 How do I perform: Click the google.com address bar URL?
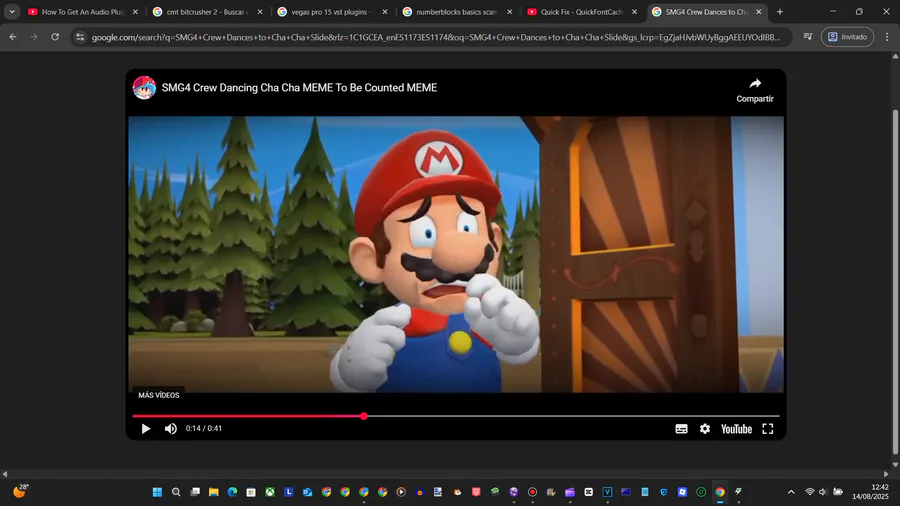(436, 37)
